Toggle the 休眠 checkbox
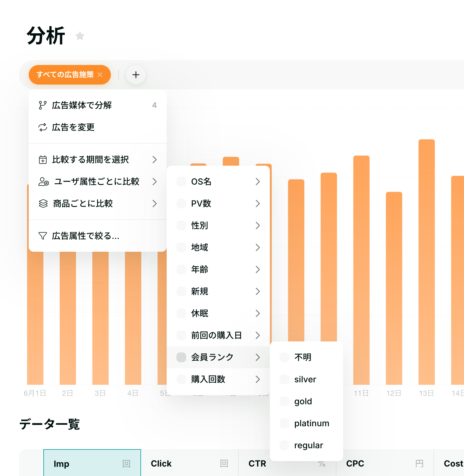This screenshot has height=476, width=464. pyautogui.click(x=181, y=313)
